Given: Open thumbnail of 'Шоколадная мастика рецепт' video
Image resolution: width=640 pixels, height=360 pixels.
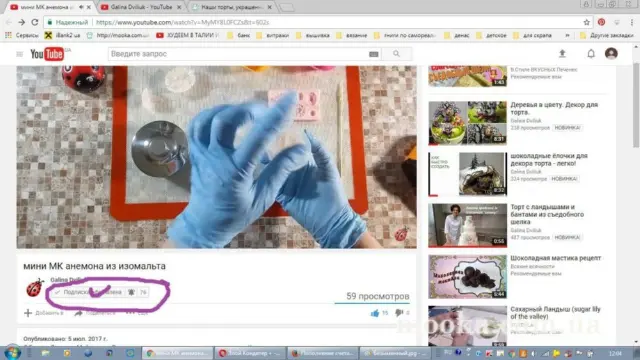Looking at the screenshot, I should click(x=467, y=277).
